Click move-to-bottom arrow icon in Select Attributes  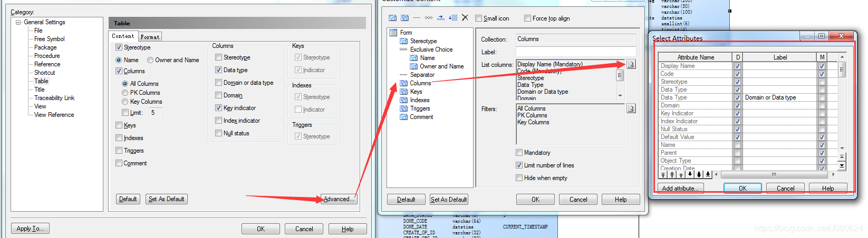click(x=708, y=174)
